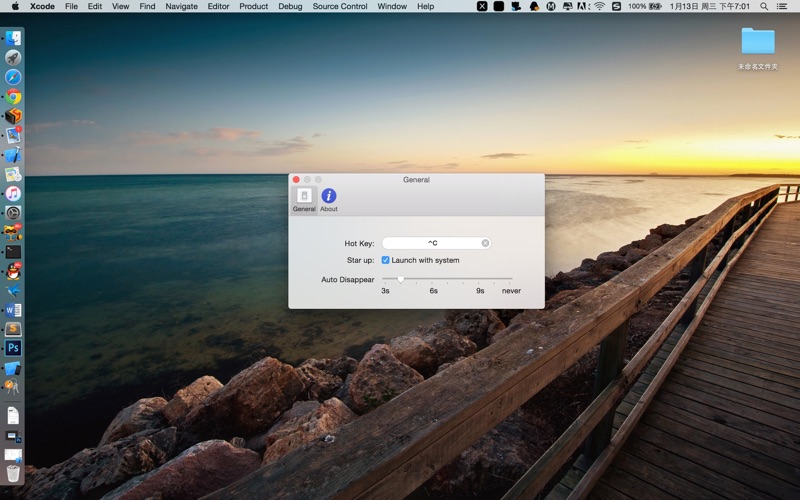Click the Hot Key shortcut field
The width and height of the screenshot is (800, 500).
(x=436, y=243)
